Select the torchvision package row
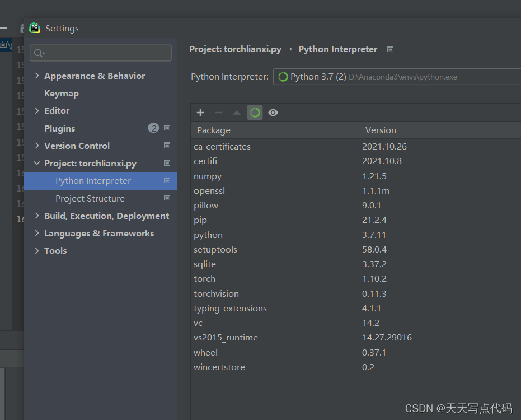Image resolution: width=521 pixels, height=420 pixels. [356, 293]
